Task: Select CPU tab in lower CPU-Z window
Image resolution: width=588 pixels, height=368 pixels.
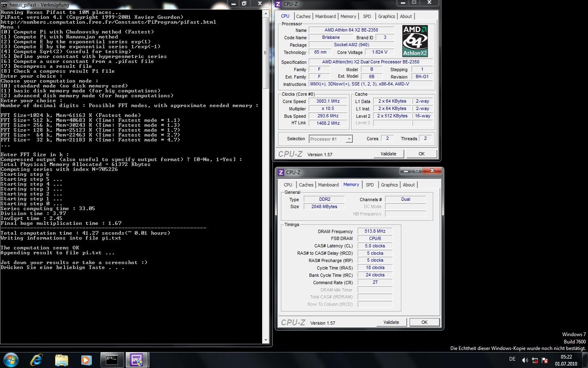Action: (288, 185)
